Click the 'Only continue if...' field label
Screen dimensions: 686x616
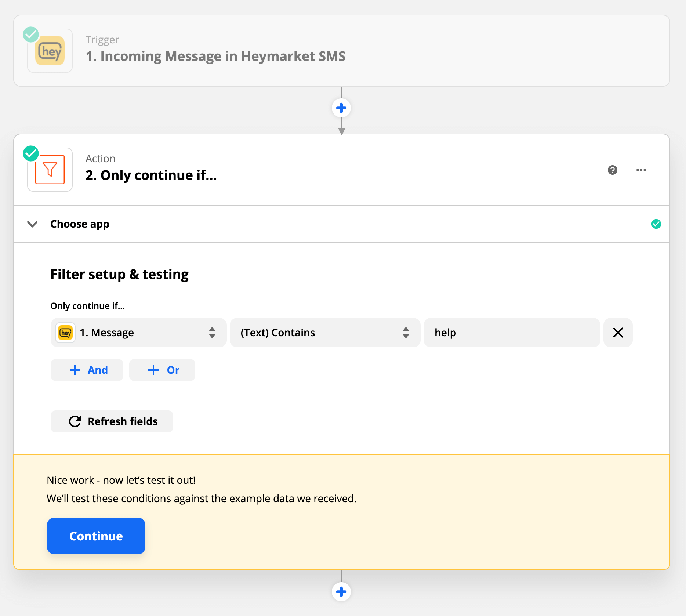[88, 306]
